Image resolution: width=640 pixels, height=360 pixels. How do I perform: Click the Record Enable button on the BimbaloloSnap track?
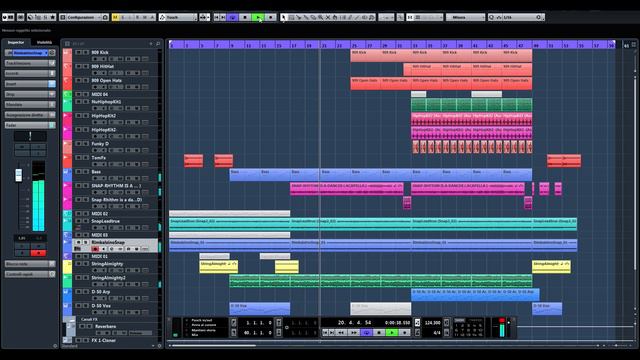pyautogui.click(x=95, y=249)
